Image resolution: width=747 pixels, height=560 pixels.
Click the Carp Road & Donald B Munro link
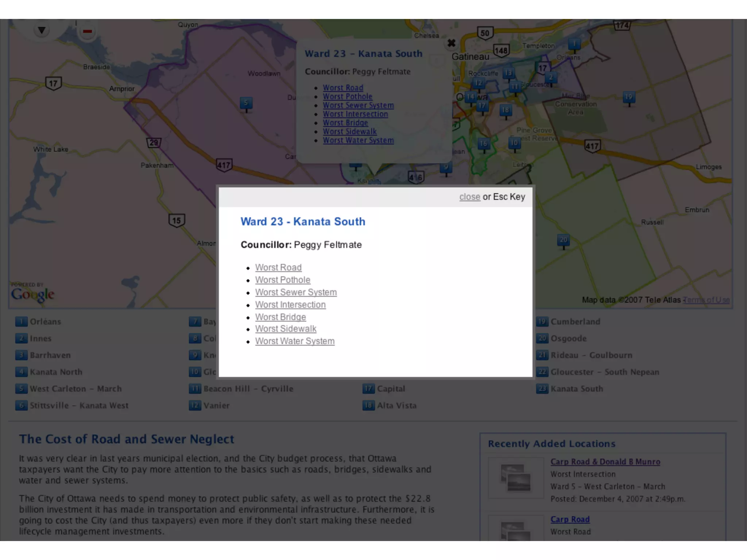click(x=605, y=462)
